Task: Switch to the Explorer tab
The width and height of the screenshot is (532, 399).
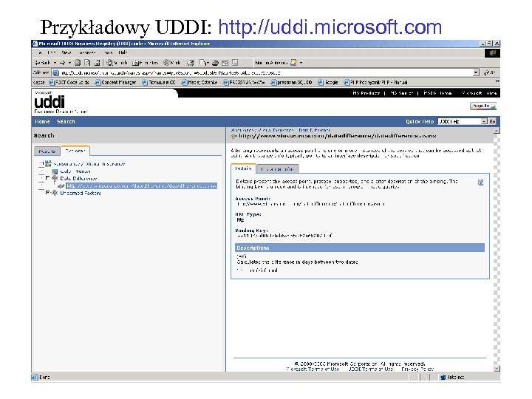Action: (75, 151)
